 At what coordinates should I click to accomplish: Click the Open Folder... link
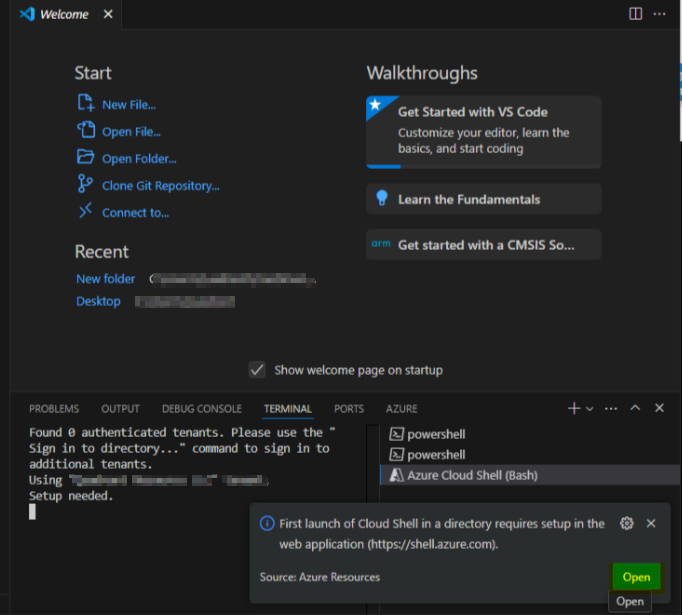click(x=139, y=159)
